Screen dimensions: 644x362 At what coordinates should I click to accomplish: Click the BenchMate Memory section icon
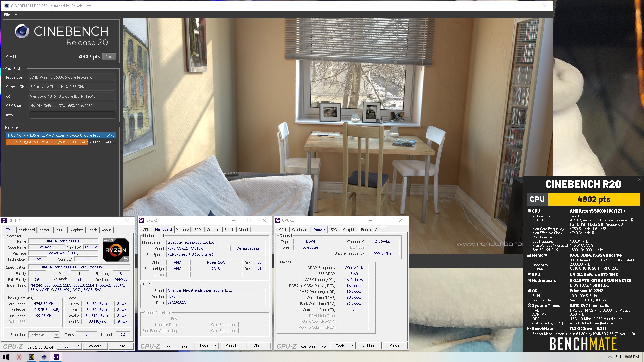point(529,255)
